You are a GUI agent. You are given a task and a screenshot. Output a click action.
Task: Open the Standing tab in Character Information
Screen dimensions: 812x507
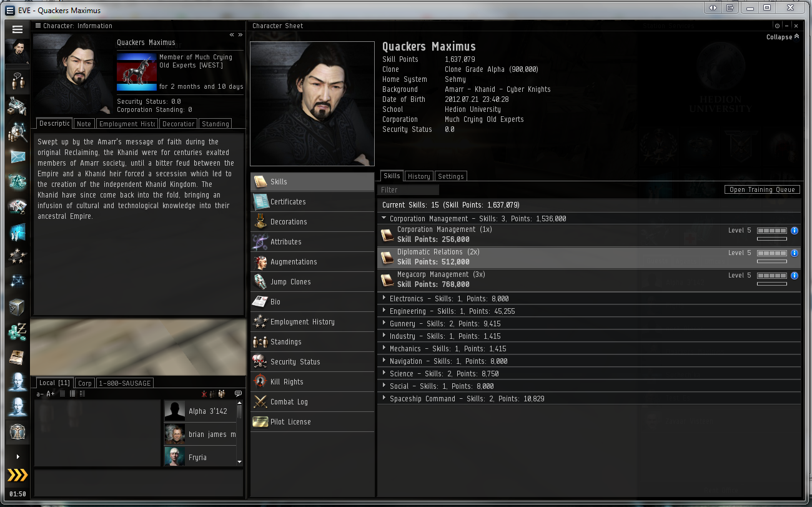coord(215,124)
